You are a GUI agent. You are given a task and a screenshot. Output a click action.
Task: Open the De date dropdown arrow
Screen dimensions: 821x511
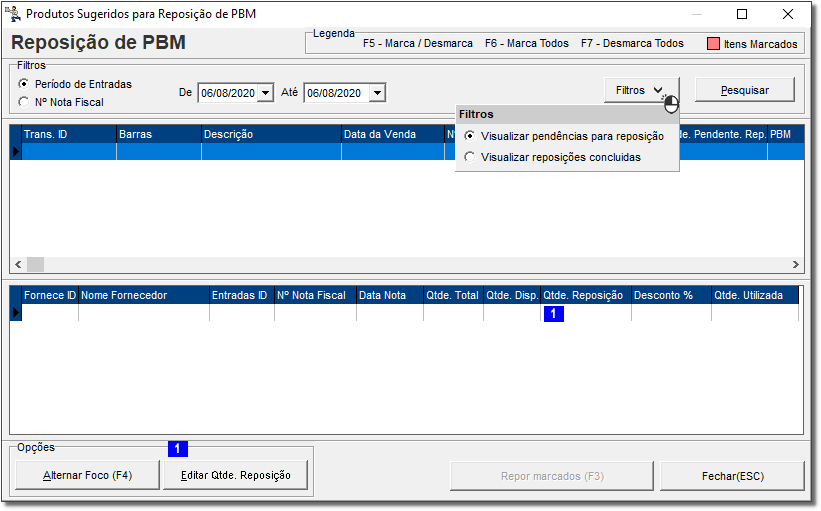[x=266, y=93]
